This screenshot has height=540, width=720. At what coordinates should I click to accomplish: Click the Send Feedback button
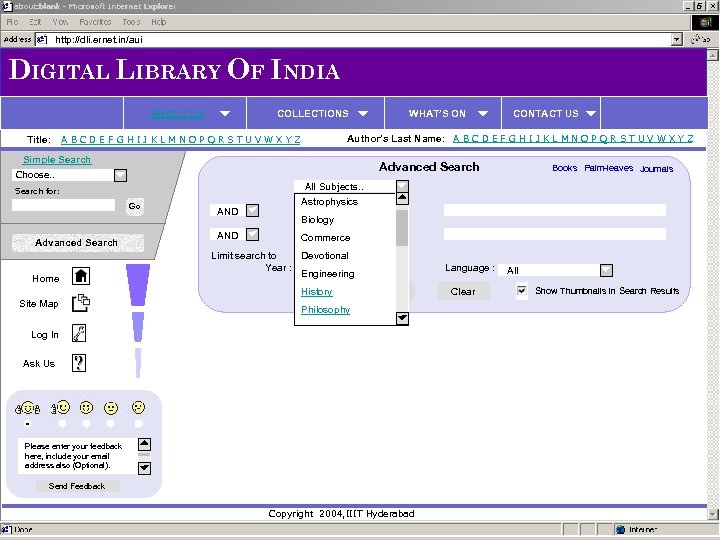77,486
